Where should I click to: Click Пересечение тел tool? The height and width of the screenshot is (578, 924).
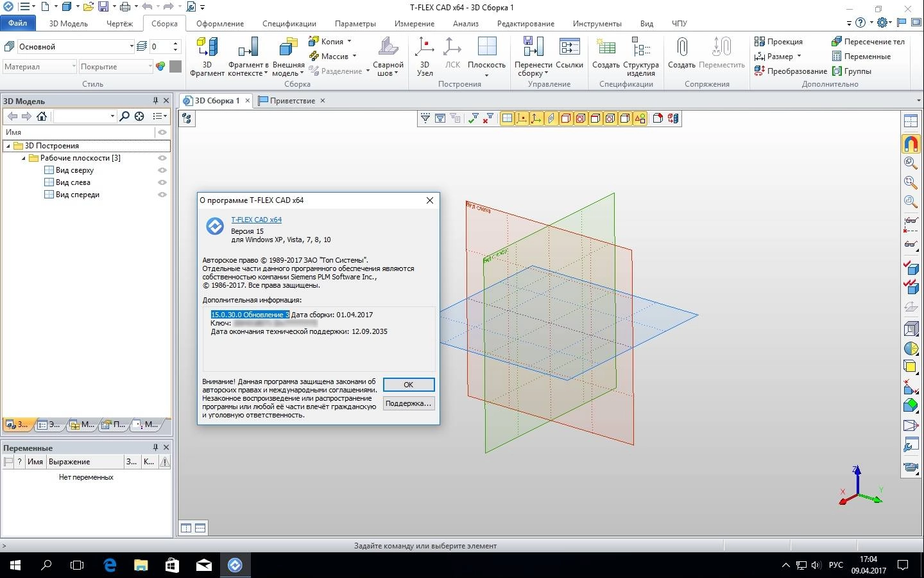point(868,41)
